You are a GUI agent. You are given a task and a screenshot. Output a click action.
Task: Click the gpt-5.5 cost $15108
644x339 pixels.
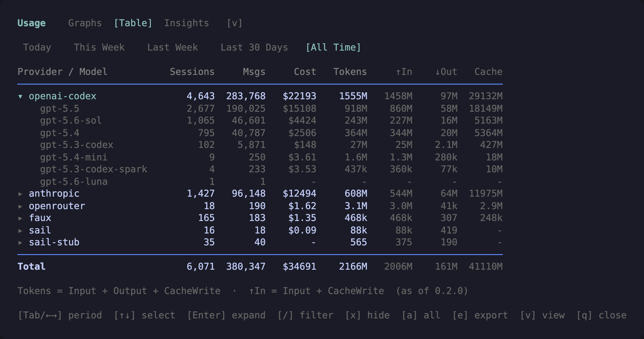(300, 109)
